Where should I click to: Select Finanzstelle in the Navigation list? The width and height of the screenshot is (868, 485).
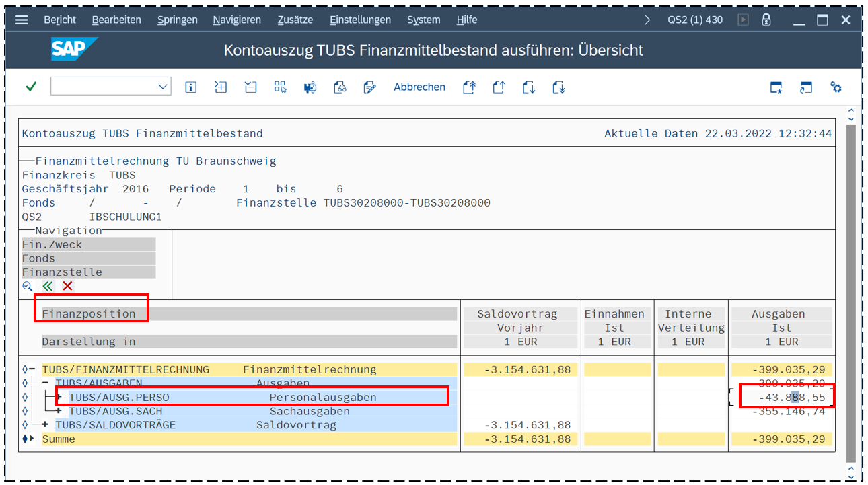click(62, 272)
